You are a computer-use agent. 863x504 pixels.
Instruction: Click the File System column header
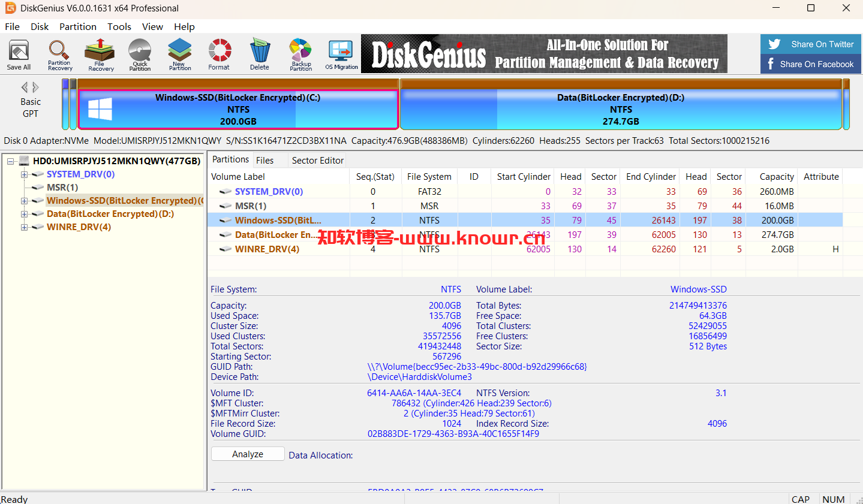click(429, 177)
